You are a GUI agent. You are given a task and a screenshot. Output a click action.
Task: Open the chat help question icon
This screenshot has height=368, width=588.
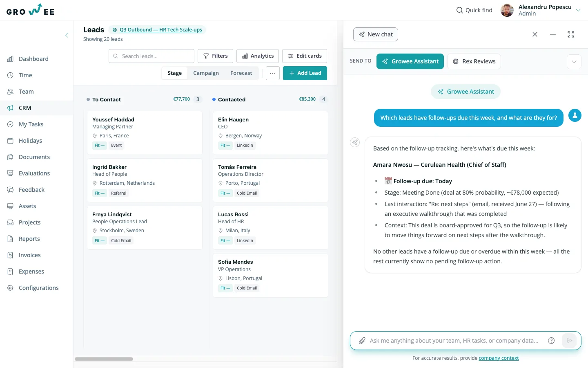pyautogui.click(x=551, y=341)
